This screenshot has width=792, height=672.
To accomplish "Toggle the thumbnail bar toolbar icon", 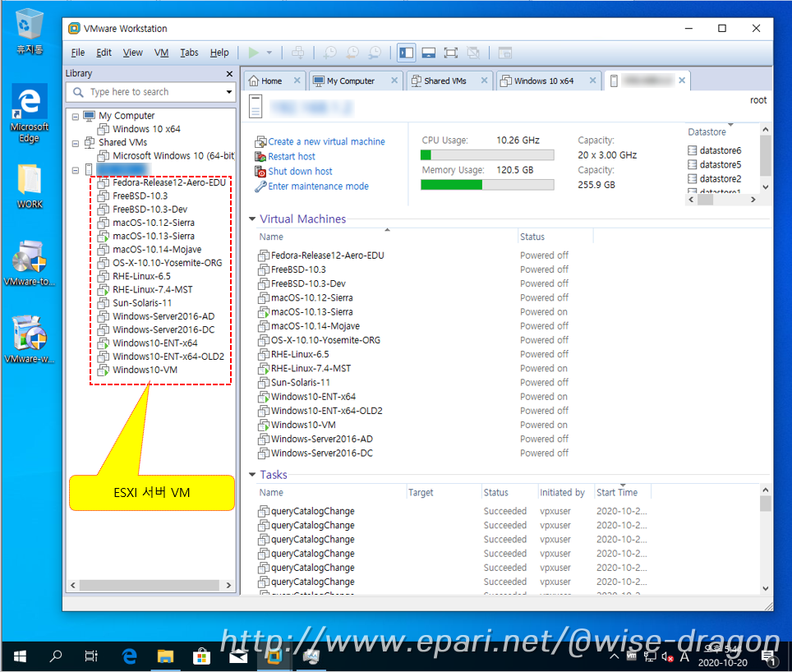I will coord(428,53).
